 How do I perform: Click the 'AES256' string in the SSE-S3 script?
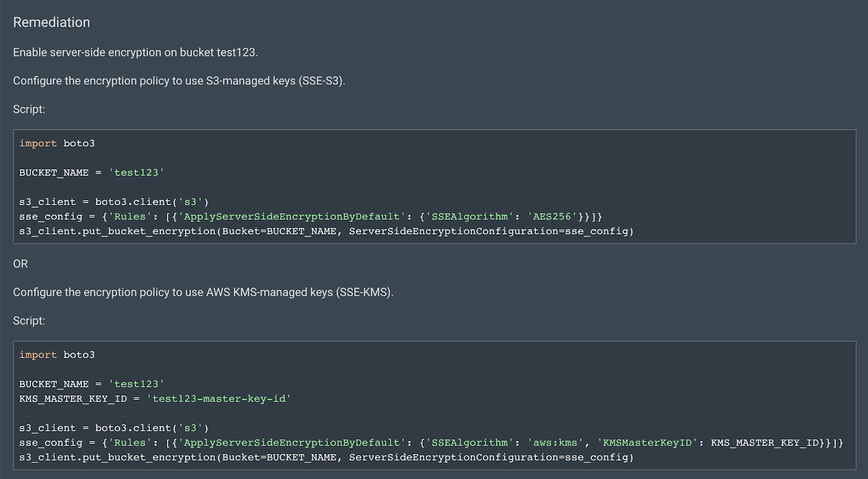[552, 216]
